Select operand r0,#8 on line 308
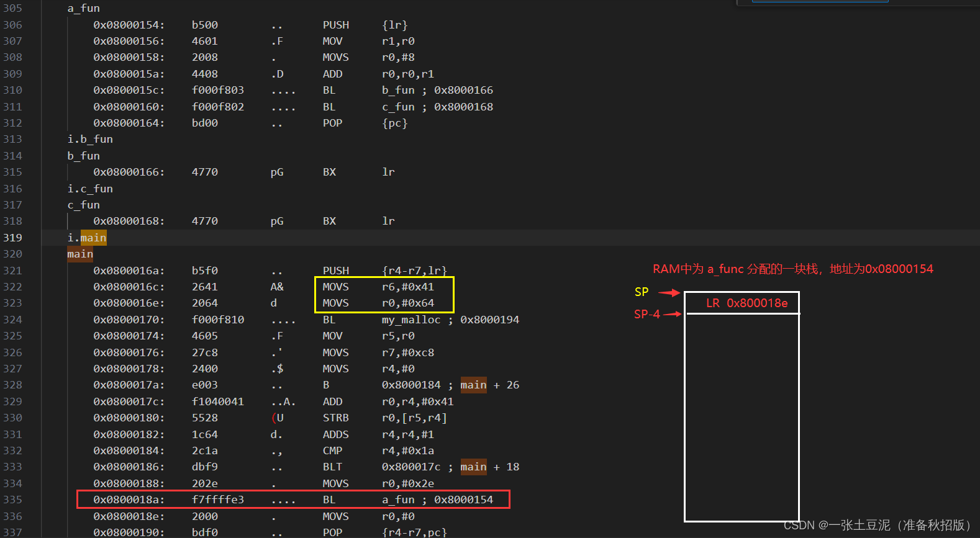 point(398,57)
